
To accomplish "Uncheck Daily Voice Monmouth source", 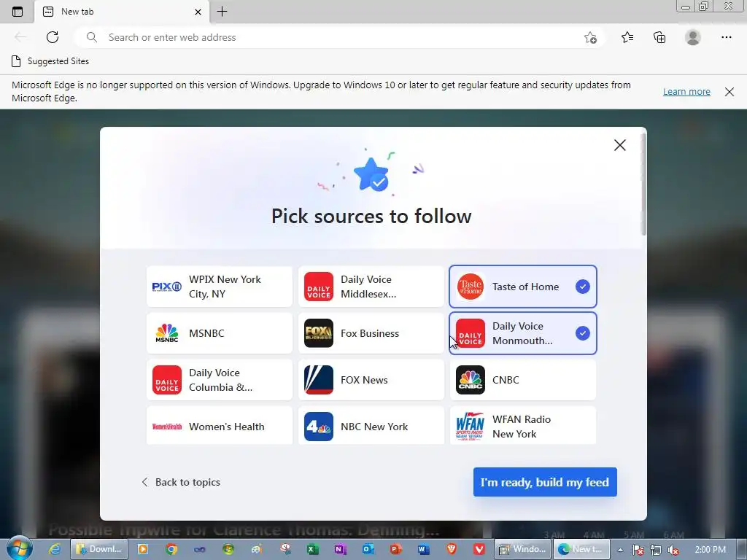I will pos(522,333).
